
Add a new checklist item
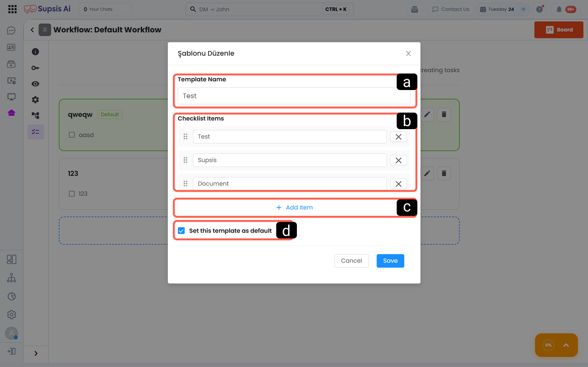tap(294, 208)
